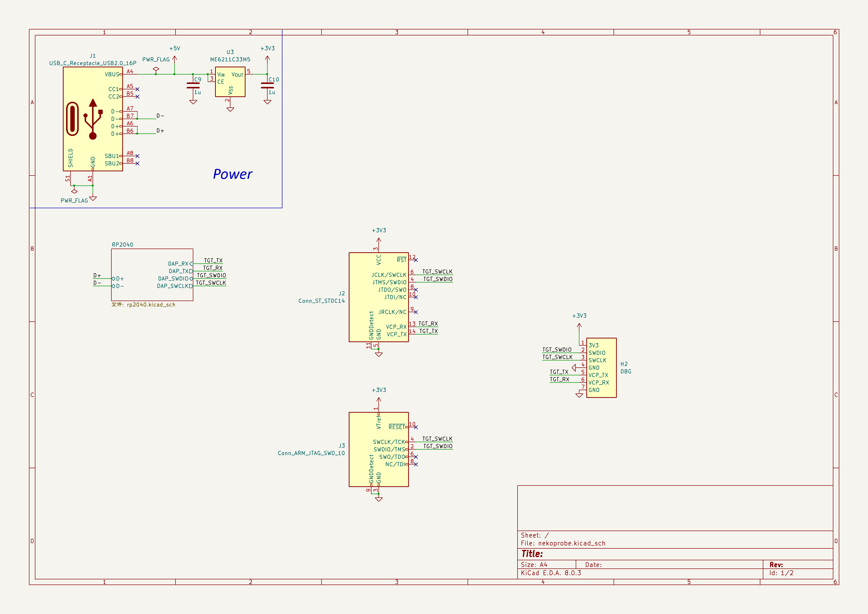Click the no-connect X on J2 JRCLK/NC pin
This screenshot has width=868, height=614.
tap(416, 312)
